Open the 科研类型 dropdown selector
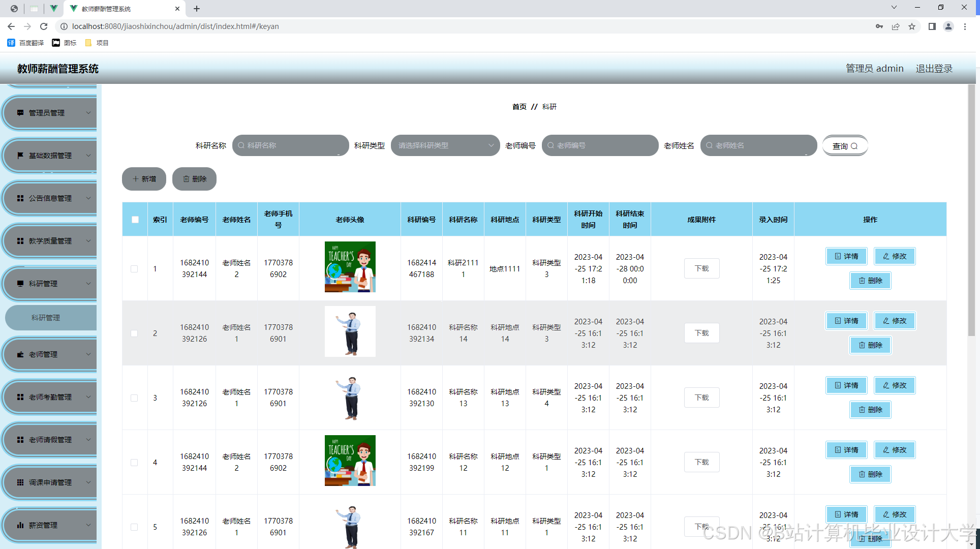This screenshot has width=980, height=549. point(445,145)
